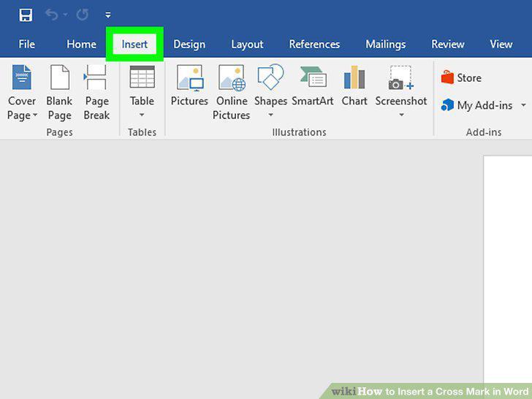This screenshot has width=532, height=399.
Task: Expand the Cover Page dropdown arrow
Action: pyautogui.click(x=35, y=115)
